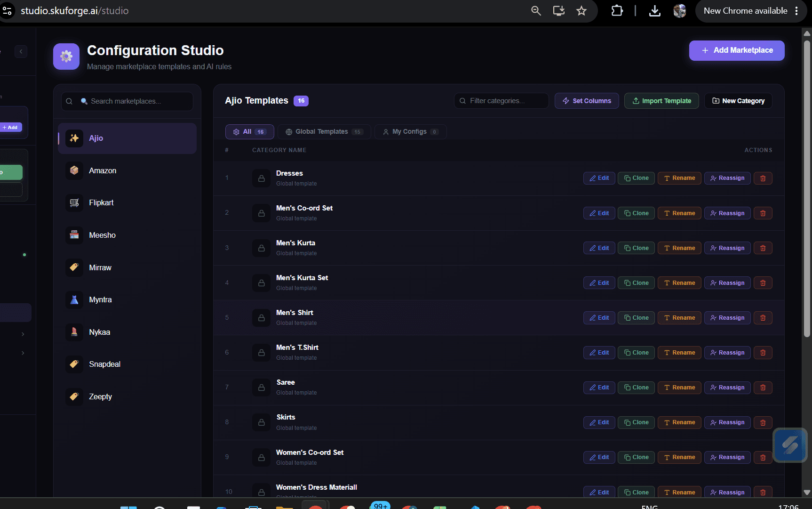This screenshot has height=509, width=812.
Task: Delete the Men's Kurta template
Action: coord(763,248)
